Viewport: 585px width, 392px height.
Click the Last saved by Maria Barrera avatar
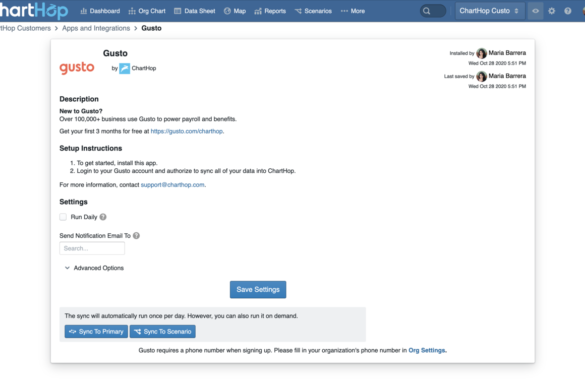pos(482,77)
